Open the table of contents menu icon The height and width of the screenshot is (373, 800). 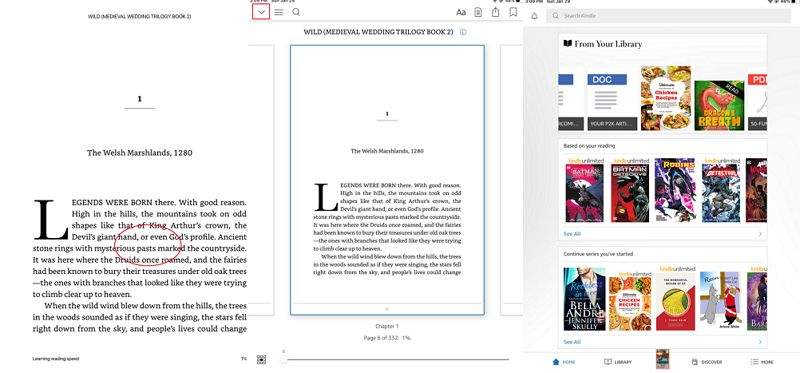pyautogui.click(x=279, y=12)
